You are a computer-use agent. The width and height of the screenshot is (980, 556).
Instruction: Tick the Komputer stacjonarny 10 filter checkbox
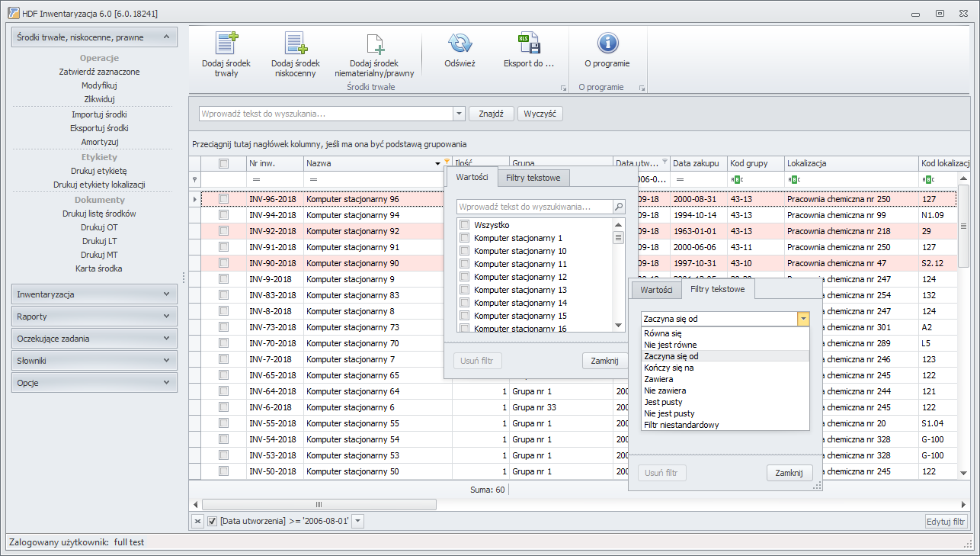coord(465,251)
